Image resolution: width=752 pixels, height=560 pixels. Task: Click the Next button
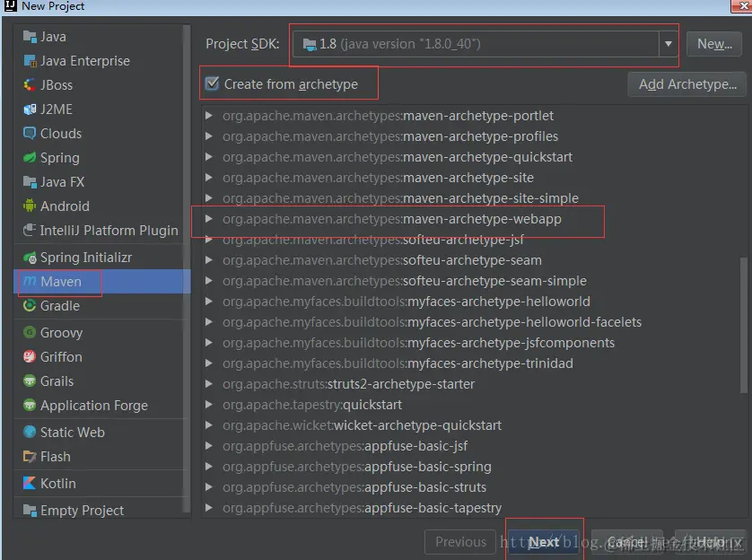544,542
